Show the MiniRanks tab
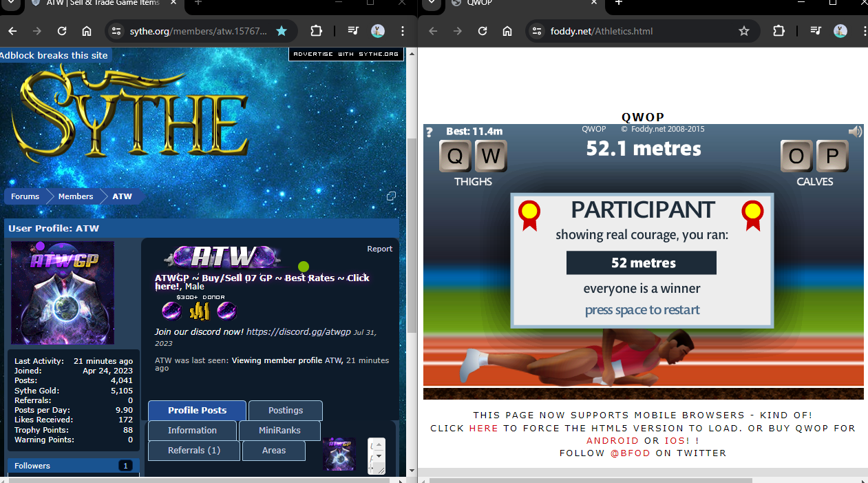The width and height of the screenshot is (868, 483). 279,430
